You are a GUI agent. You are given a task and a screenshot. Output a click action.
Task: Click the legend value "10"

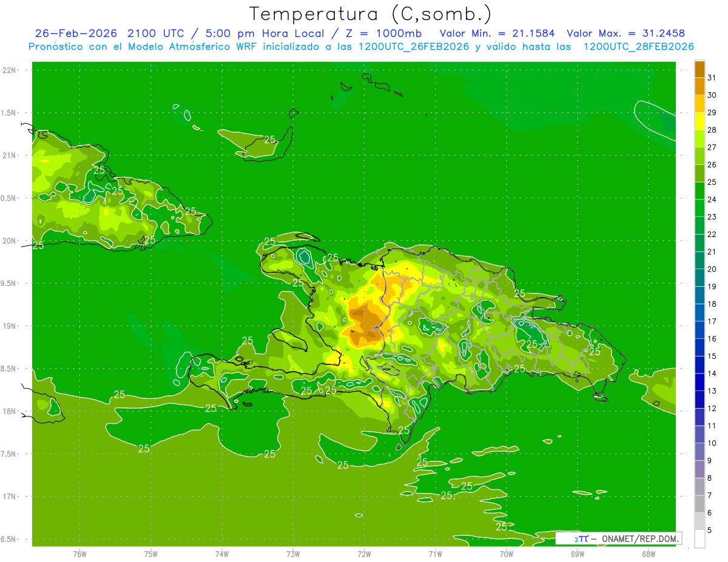(712, 443)
